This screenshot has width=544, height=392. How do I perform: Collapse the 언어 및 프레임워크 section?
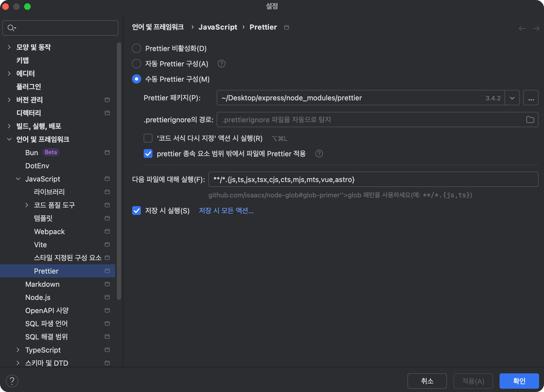click(x=9, y=139)
